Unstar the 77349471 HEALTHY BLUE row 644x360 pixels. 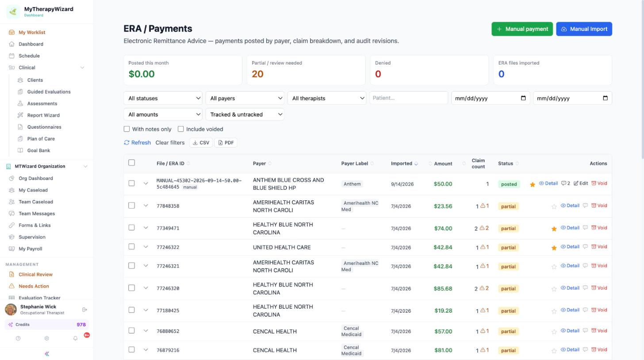click(x=554, y=229)
